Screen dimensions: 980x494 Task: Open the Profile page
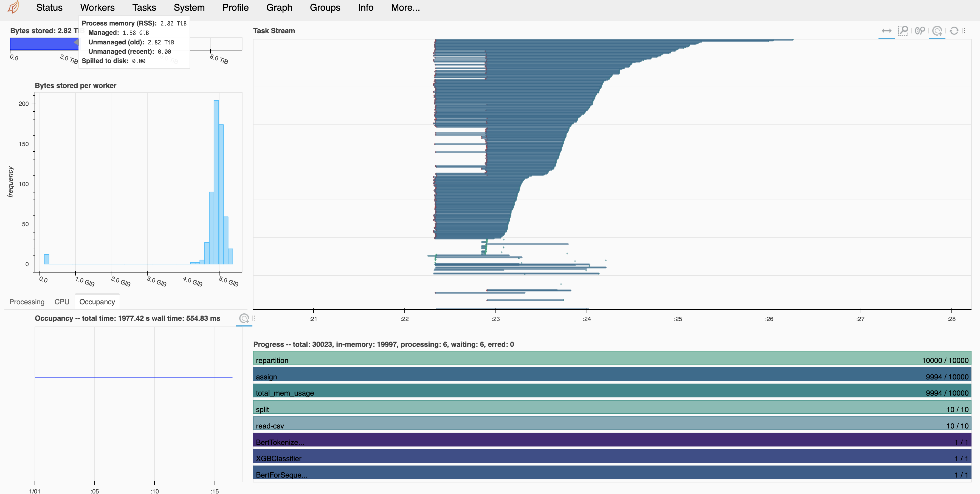click(x=235, y=8)
